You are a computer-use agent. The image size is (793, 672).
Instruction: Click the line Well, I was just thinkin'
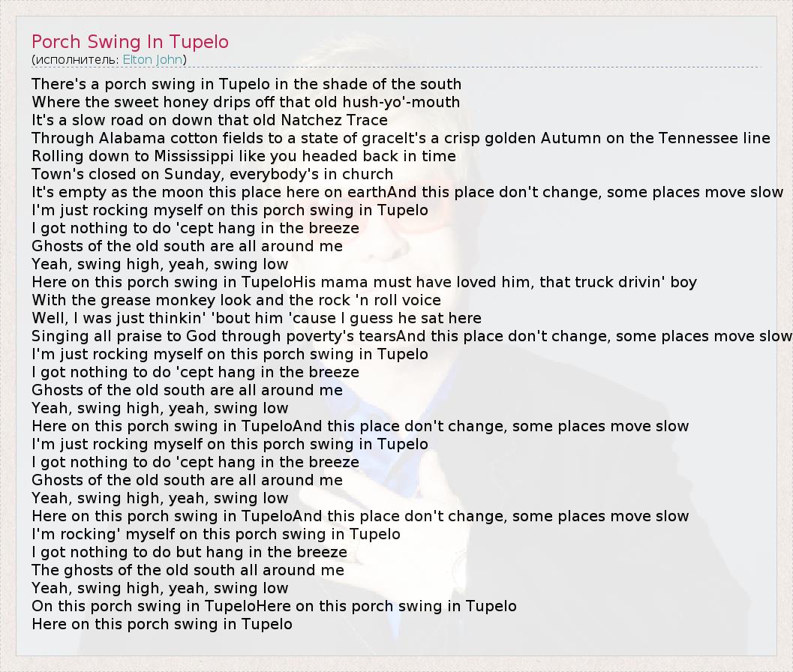(256, 318)
